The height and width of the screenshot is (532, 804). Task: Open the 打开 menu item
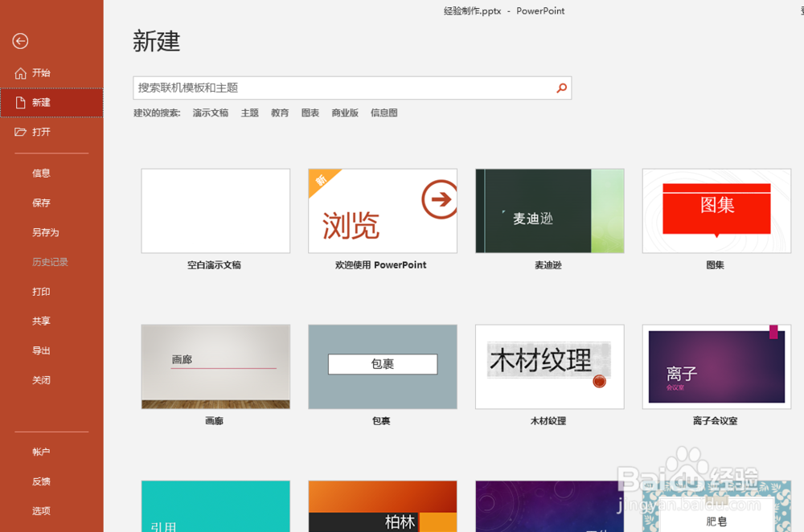click(51, 132)
